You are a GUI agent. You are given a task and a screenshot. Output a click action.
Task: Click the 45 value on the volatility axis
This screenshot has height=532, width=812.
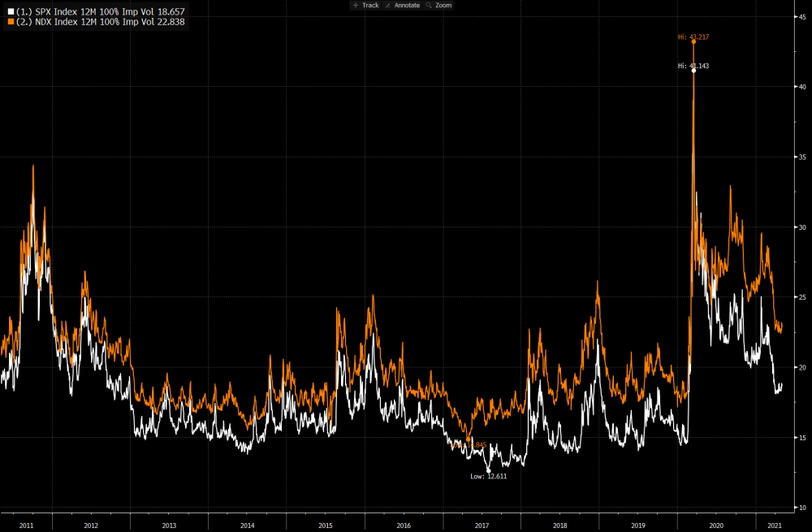(x=803, y=17)
